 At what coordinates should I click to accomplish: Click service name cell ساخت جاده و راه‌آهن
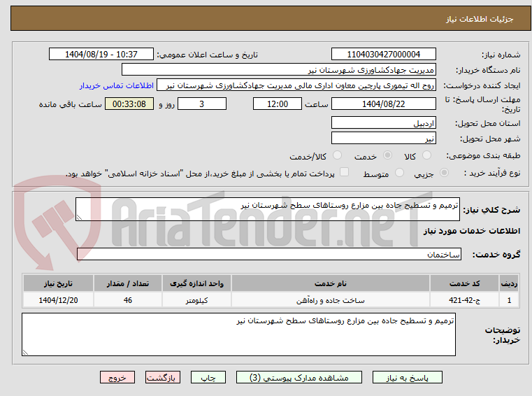331,300
